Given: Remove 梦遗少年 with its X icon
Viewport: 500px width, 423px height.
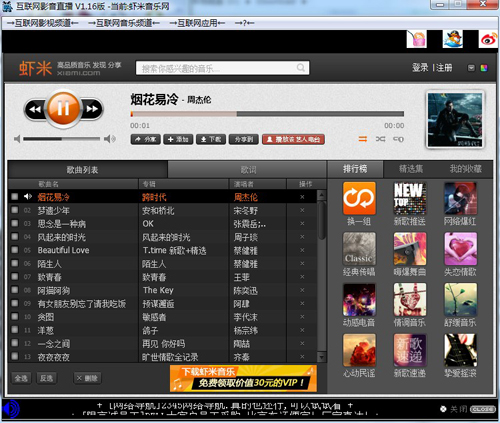Looking at the screenshot, I should point(302,210).
